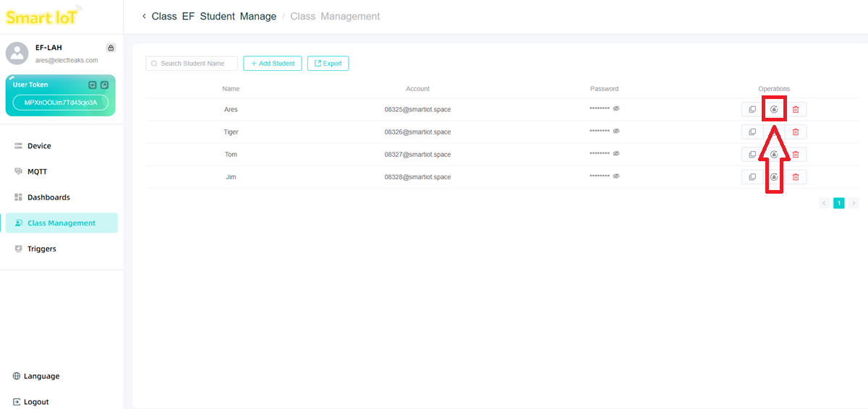The height and width of the screenshot is (409, 868).
Task: Delete student Ares's account
Action: pyautogui.click(x=796, y=110)
